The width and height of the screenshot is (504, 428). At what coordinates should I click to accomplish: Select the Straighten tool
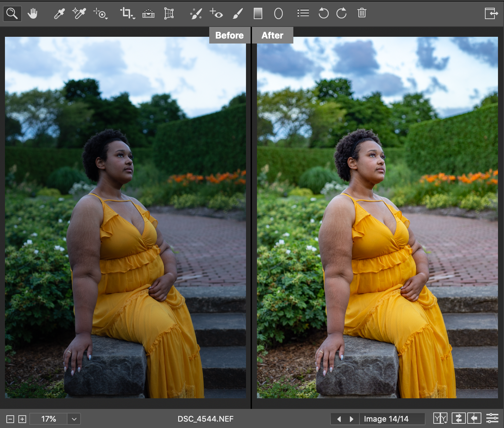click(148, 14)
